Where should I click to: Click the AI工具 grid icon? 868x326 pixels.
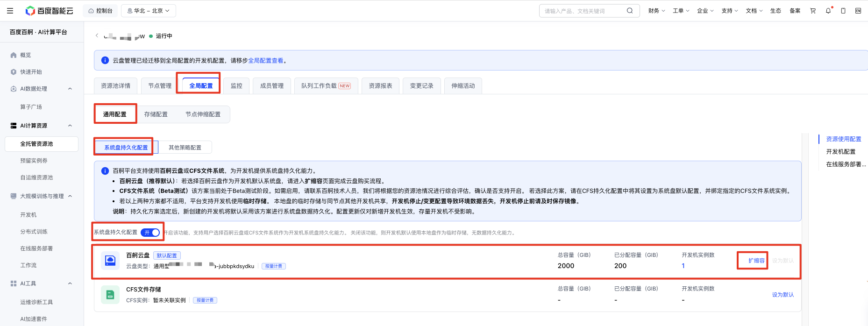14,283
